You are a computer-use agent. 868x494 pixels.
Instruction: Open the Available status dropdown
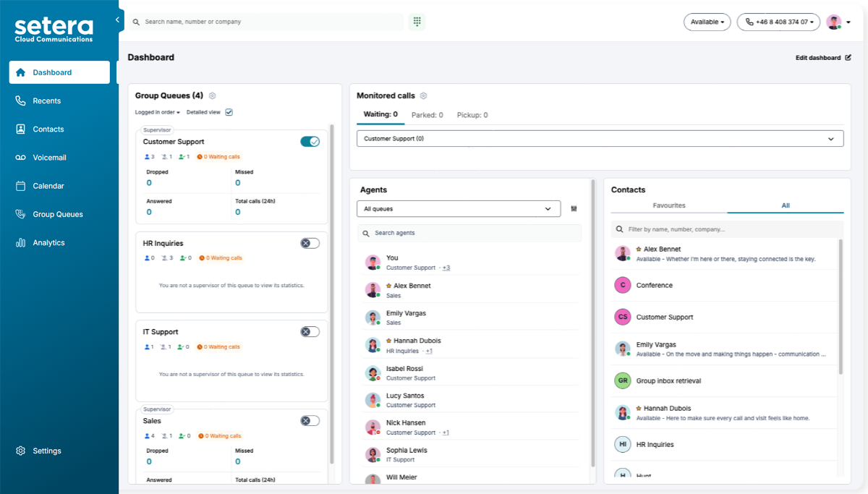[707, 22]
